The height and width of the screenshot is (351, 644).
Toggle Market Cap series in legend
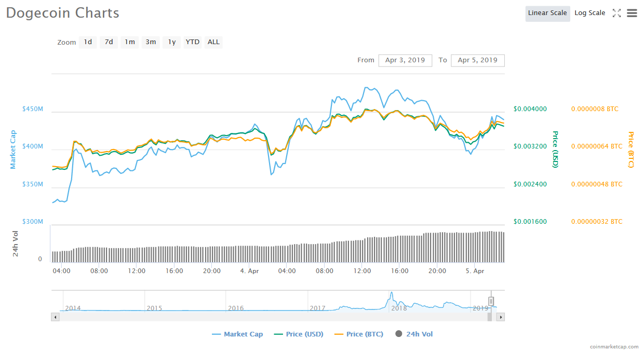coord(237,334)
